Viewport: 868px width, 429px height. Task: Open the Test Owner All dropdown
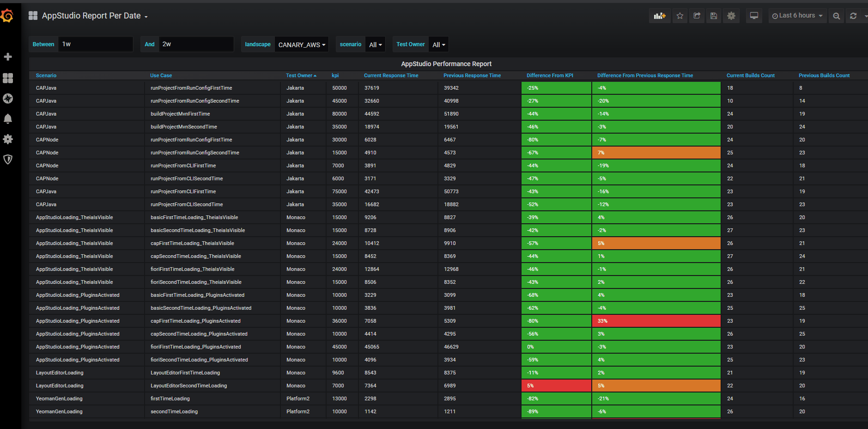(x=439, y=44)
